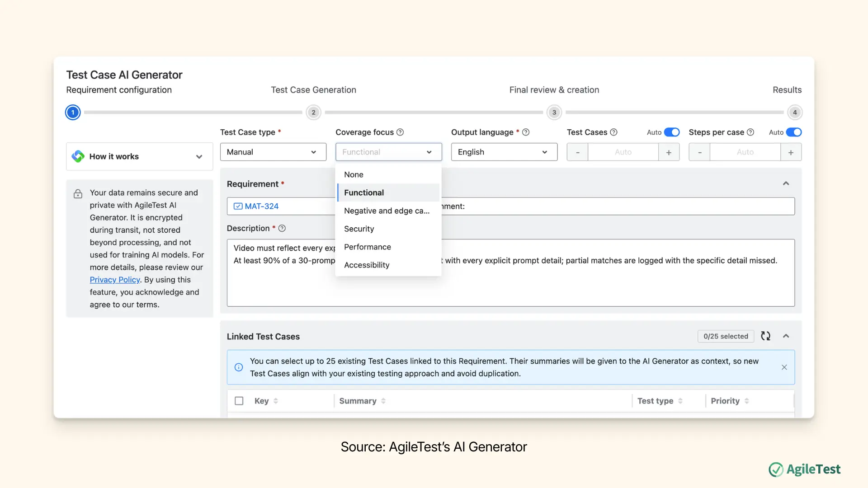Expand the How it works panel

point(140,156)
